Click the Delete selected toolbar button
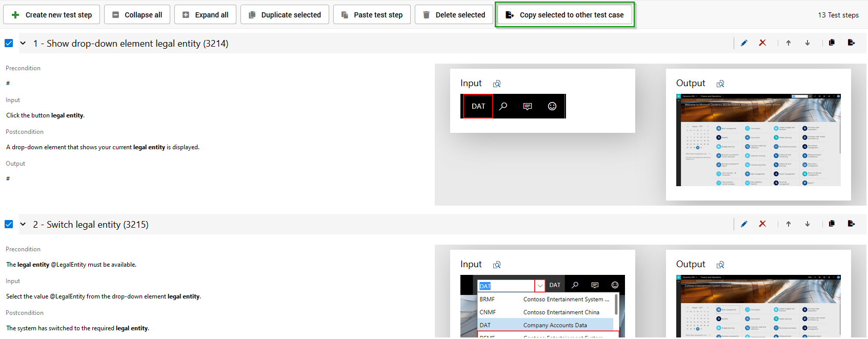 (x=454, y=15)
